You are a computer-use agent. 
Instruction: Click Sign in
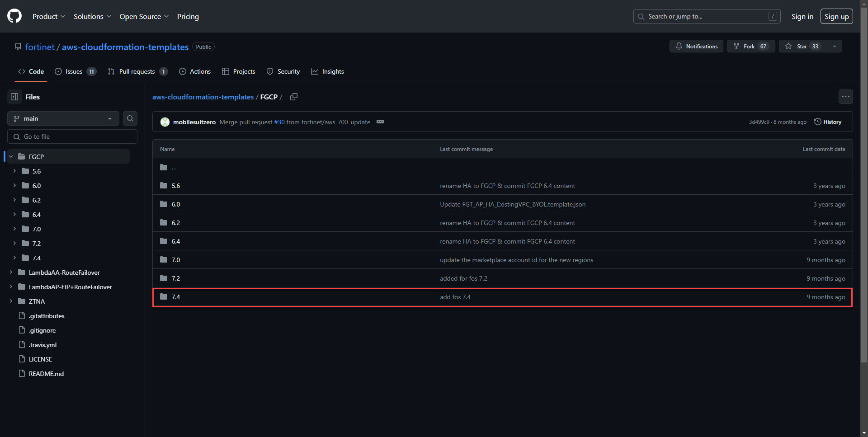tap(802, 16)
